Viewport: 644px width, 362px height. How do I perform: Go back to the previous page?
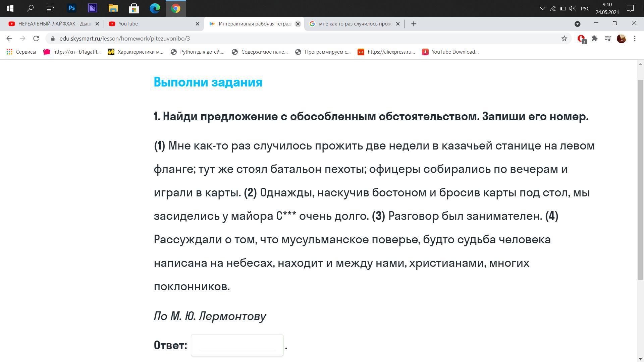coord(9,39)
